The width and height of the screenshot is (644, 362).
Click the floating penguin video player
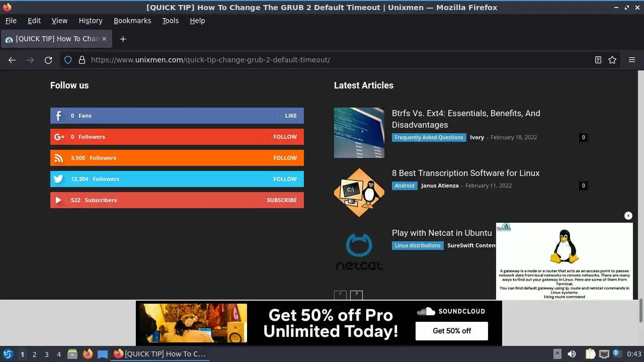point(565,261)
